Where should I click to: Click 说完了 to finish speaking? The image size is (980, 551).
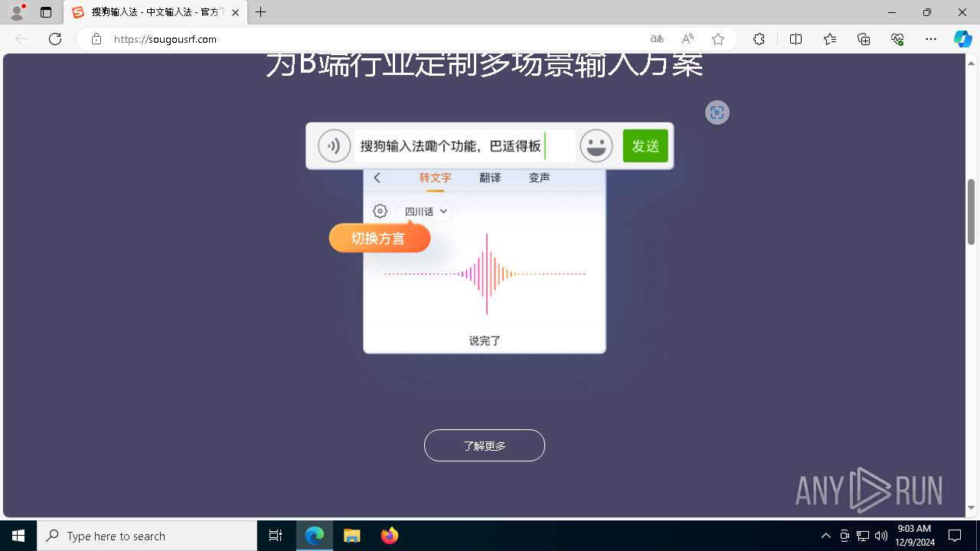[x=485, y=341]
